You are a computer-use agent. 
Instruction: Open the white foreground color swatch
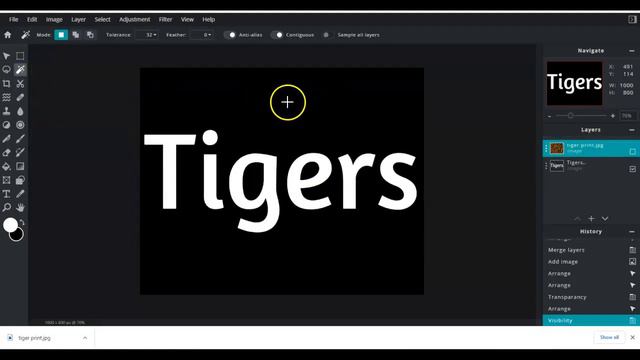[x=10, y=225]
